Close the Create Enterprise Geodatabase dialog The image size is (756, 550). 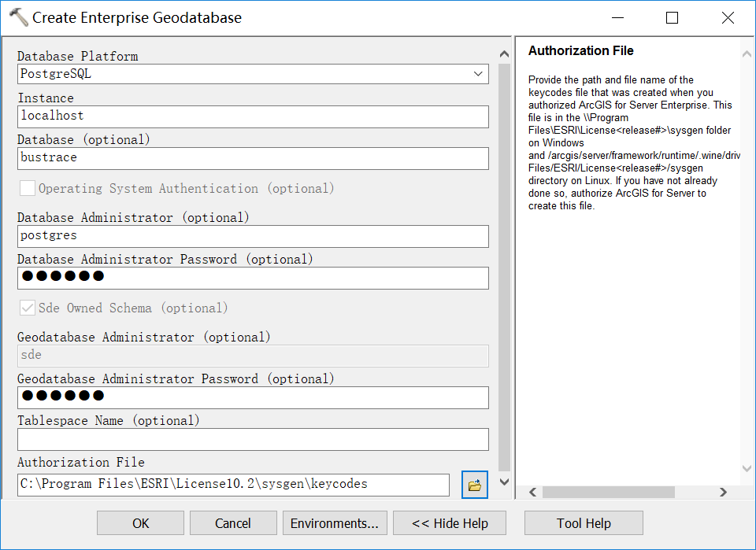[x=728, y=18]
